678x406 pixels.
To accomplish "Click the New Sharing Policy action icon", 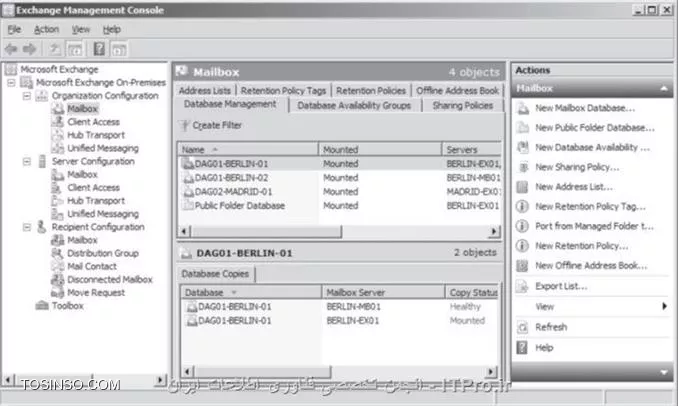I will [523, 167].
